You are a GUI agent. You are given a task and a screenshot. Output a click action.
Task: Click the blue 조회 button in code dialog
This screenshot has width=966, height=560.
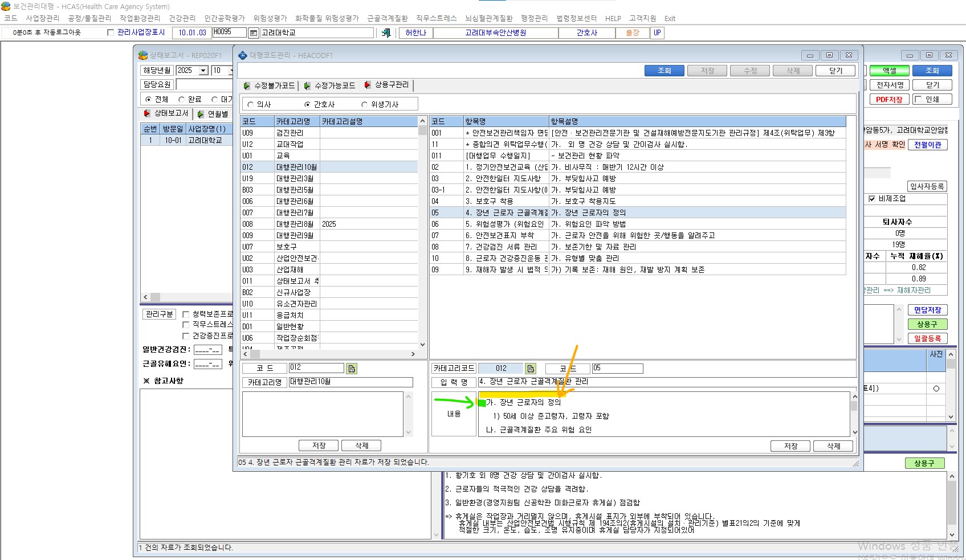665,71
